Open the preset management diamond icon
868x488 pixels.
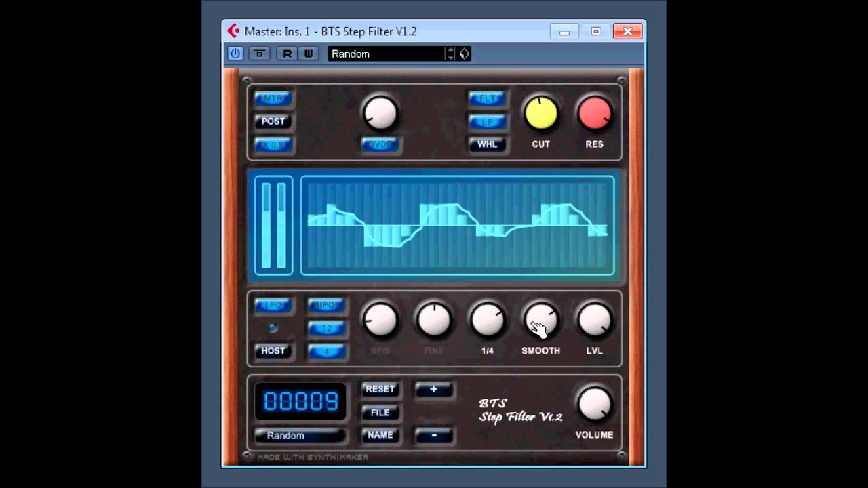pyautogui.click(x=465, y=54)
